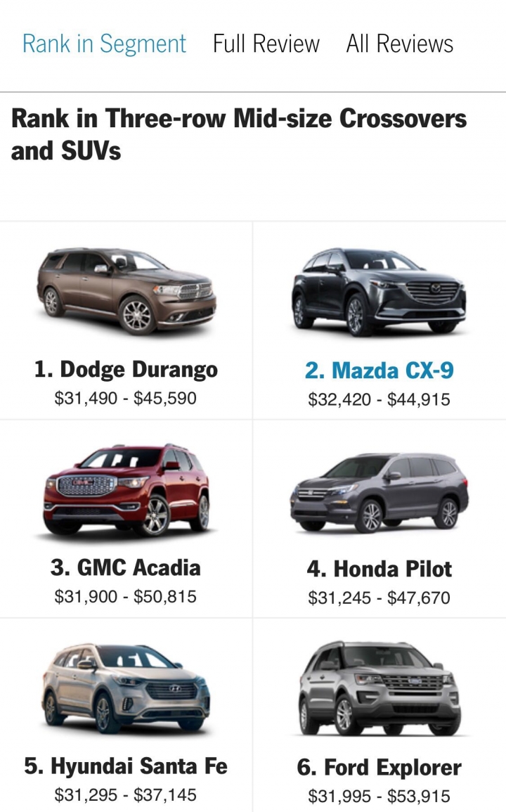Open the Rank in Segment tab
506x812 pixels.
pyautogui.click(x=104, y=44)
